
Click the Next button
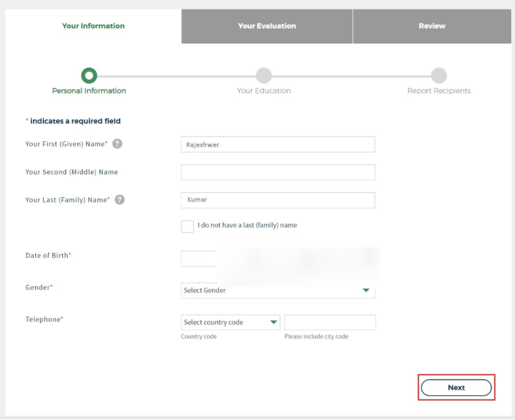456,388
